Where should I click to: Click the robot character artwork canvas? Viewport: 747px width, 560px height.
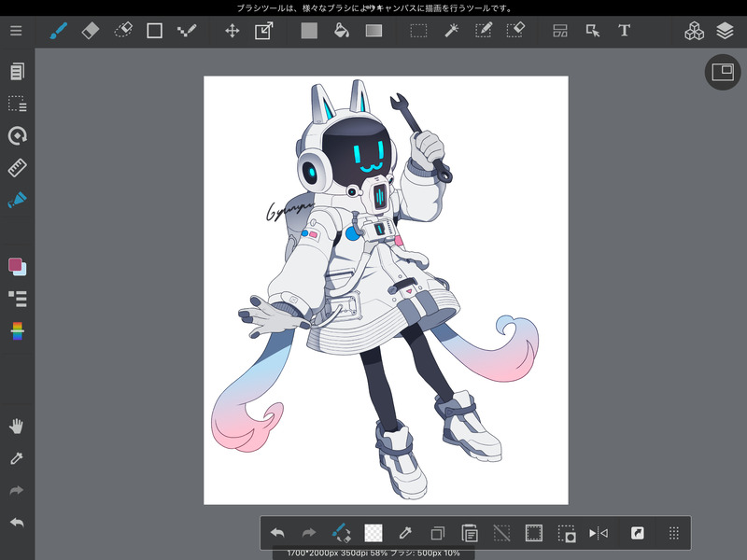[x=386, y=290]
